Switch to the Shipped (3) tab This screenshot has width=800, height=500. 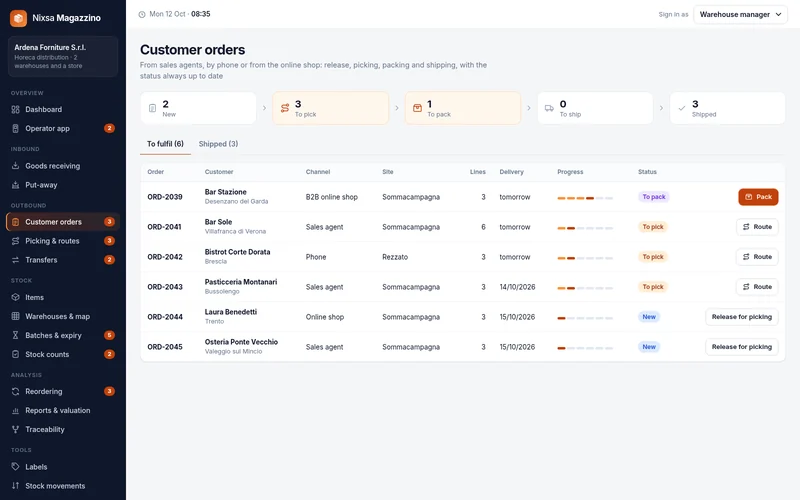pos(218,144)
